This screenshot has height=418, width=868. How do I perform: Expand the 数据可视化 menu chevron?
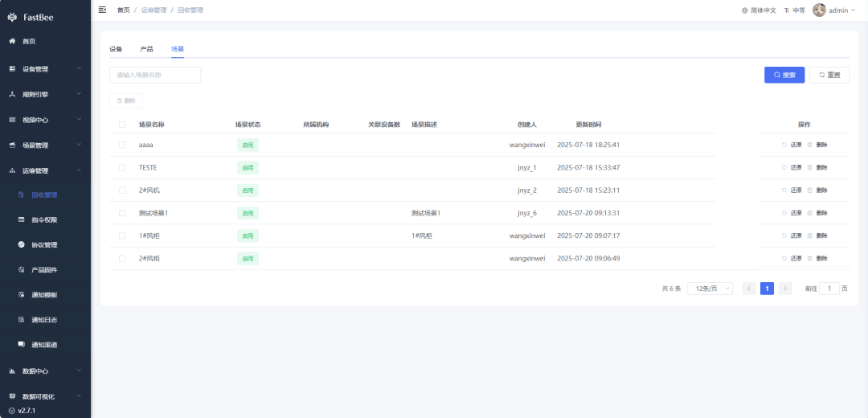(79, 395)
